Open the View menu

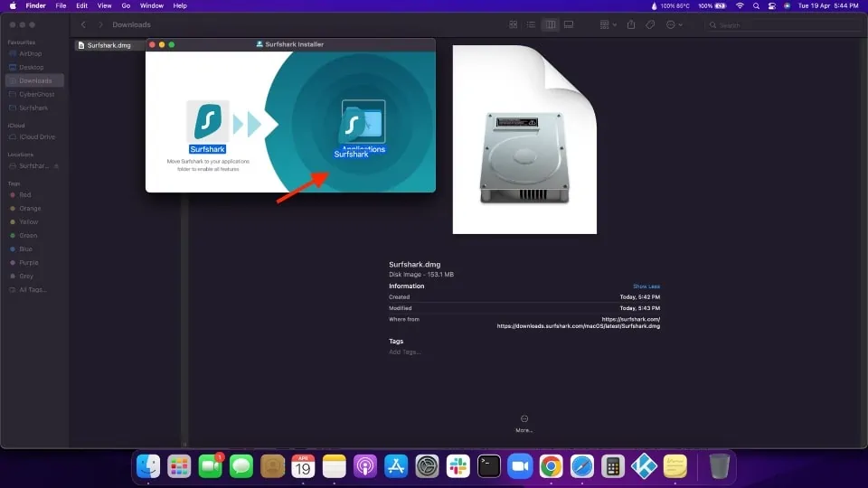pos(104,6)
